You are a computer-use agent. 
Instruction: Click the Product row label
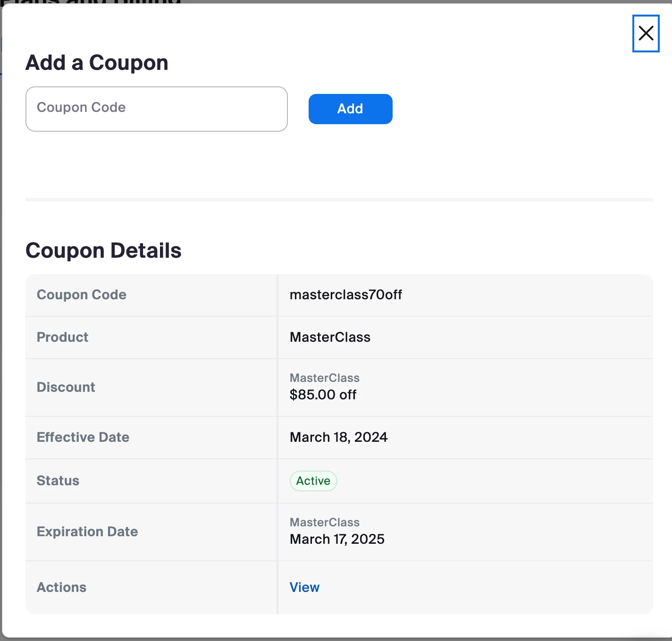pyautogui.click(x=62, y=337)
